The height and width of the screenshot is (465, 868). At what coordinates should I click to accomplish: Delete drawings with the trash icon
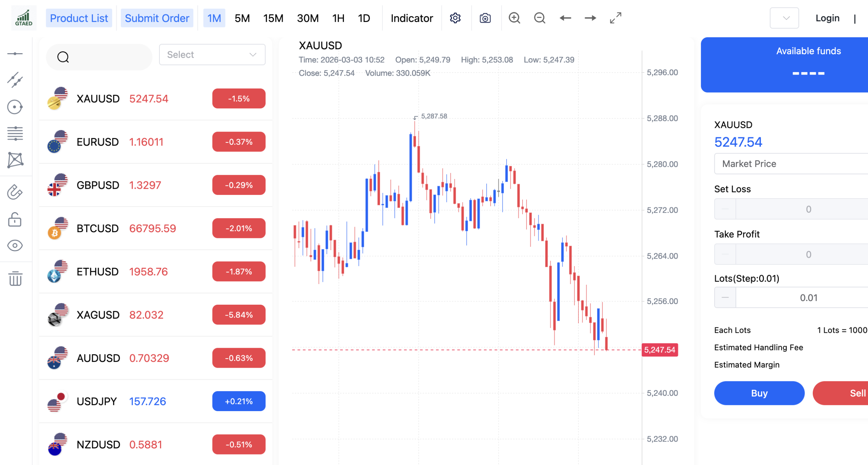[15, 279]
